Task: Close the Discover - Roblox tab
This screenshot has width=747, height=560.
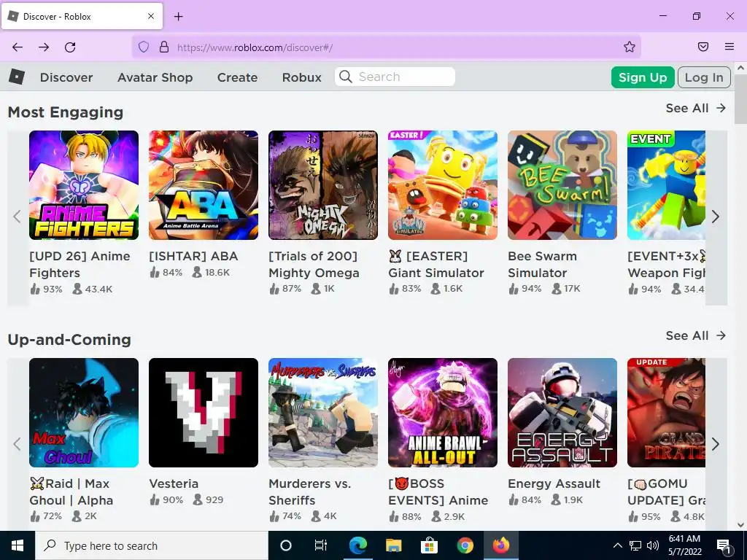Action: click(x=151, y=16)
